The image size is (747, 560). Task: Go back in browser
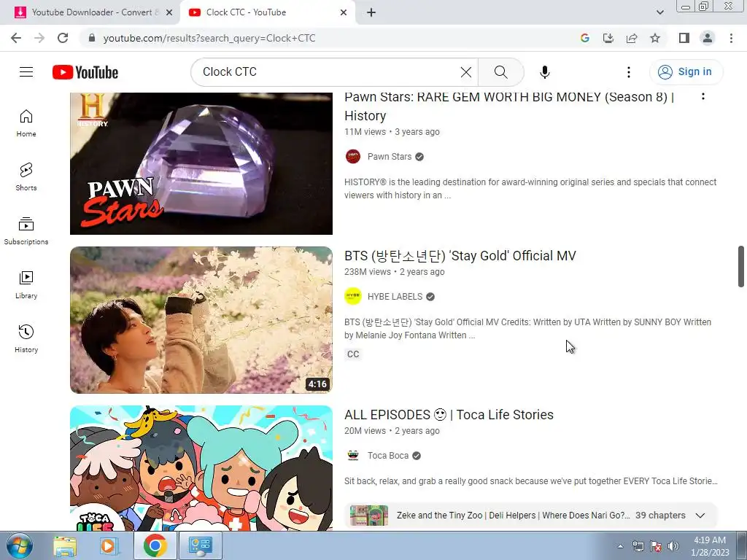pyautogui.click(x=16, y=38)
